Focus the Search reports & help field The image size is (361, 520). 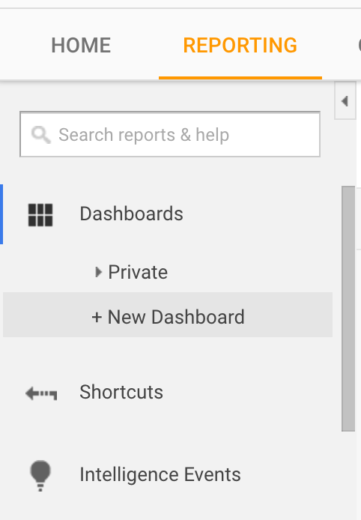point(170,134)
